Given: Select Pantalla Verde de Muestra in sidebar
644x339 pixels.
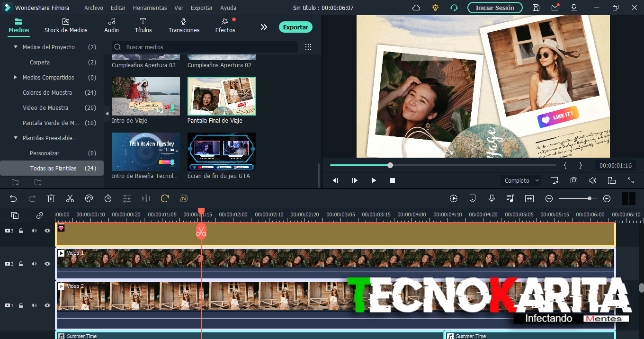Looking at the screenshot, I should [51, 123].
